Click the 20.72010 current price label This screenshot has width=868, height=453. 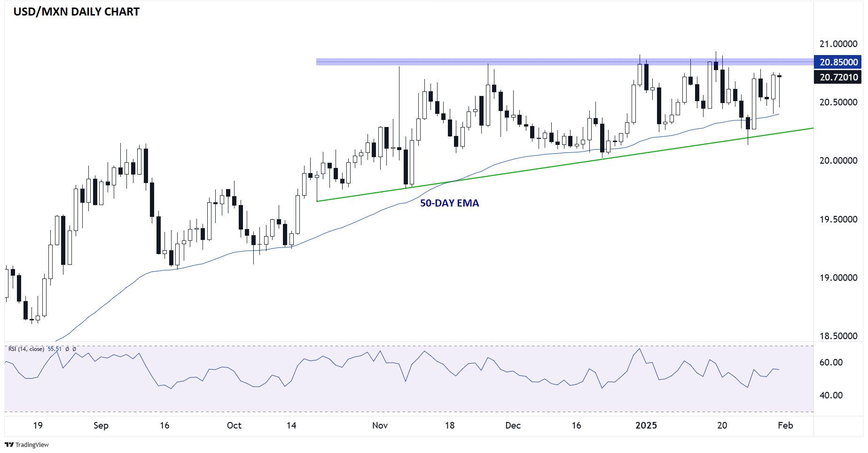pos(838,77)
